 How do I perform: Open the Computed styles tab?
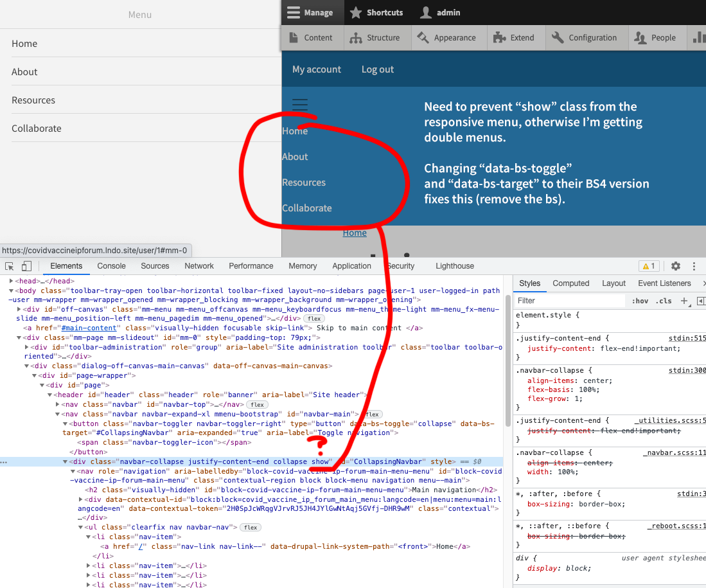[570, 283]
